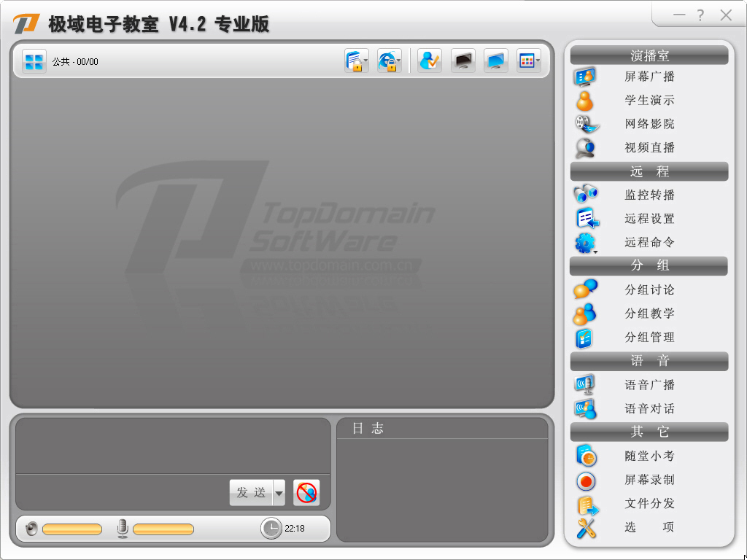Click the 文件分发 document arrow icon

587,505
